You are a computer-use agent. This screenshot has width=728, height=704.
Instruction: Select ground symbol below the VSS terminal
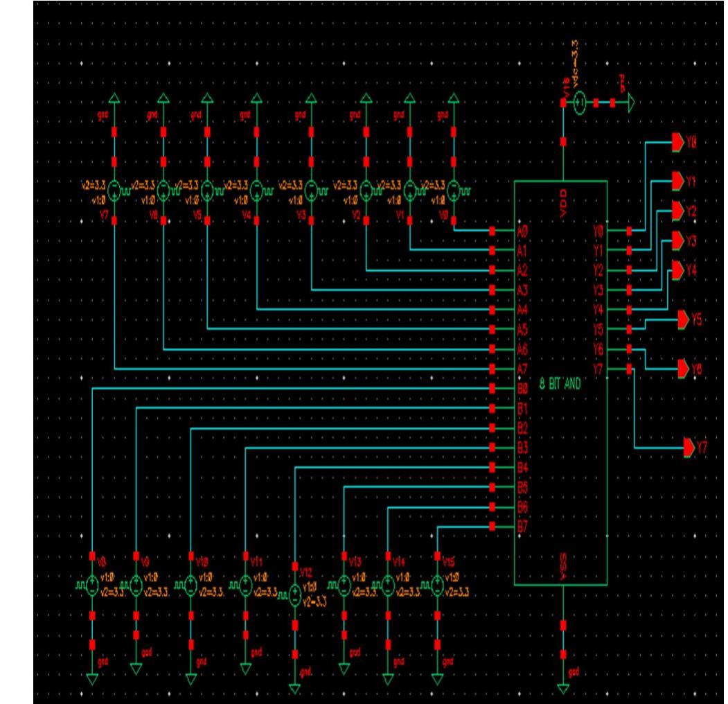tap(563, 689)
